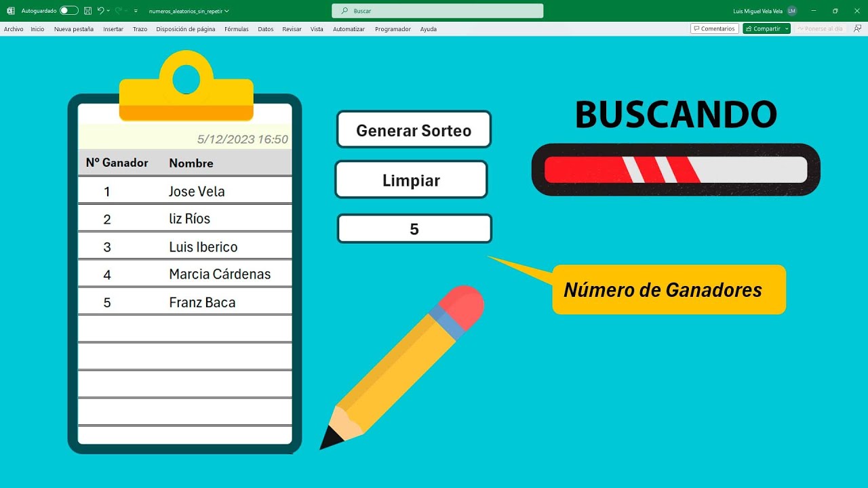The width and height of the screenshot is (868, 488).
Task: Click the Buscar search box
Action: point(437,11)
